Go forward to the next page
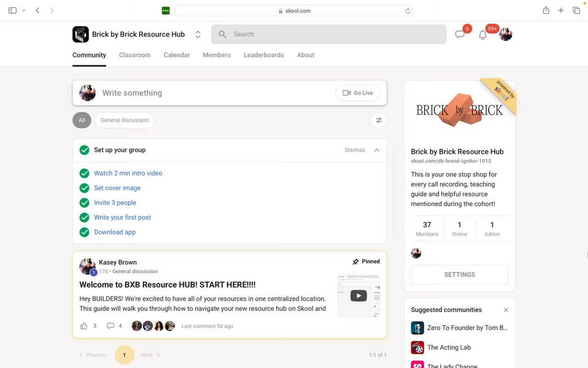The width and height of the screenshot is (588, 368). tap(52, 11)
